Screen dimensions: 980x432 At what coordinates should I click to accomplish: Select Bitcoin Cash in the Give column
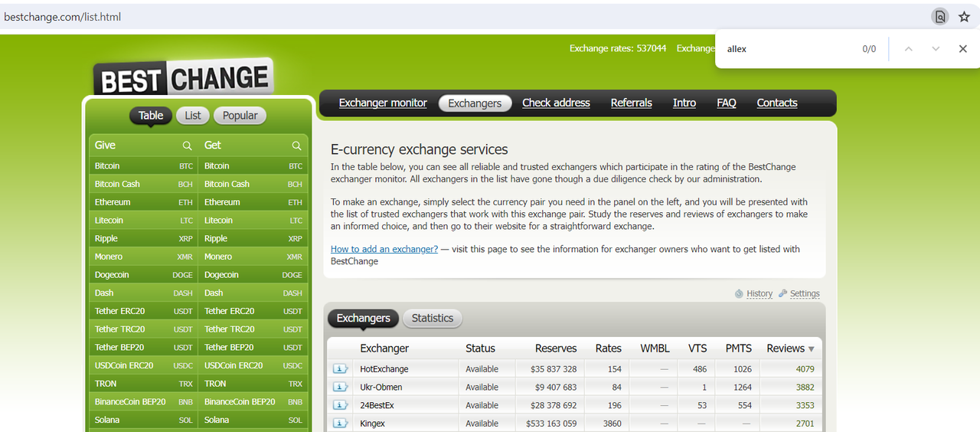pos(144,185)
